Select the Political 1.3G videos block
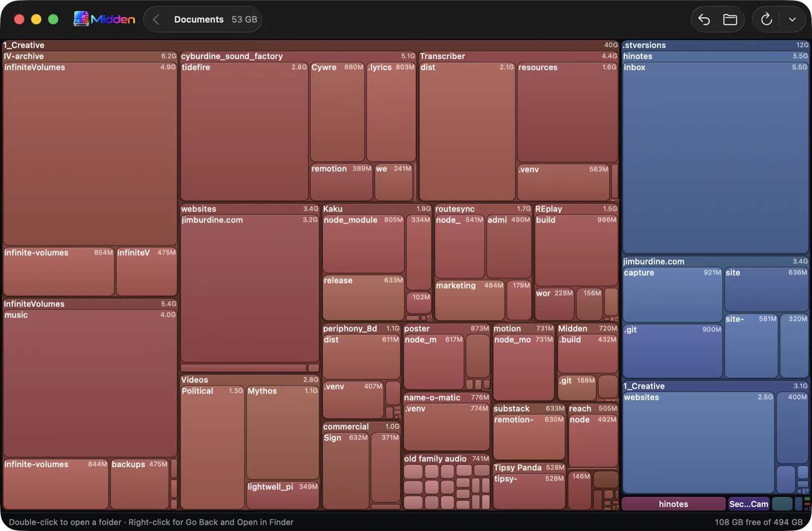 coord(213,448)
